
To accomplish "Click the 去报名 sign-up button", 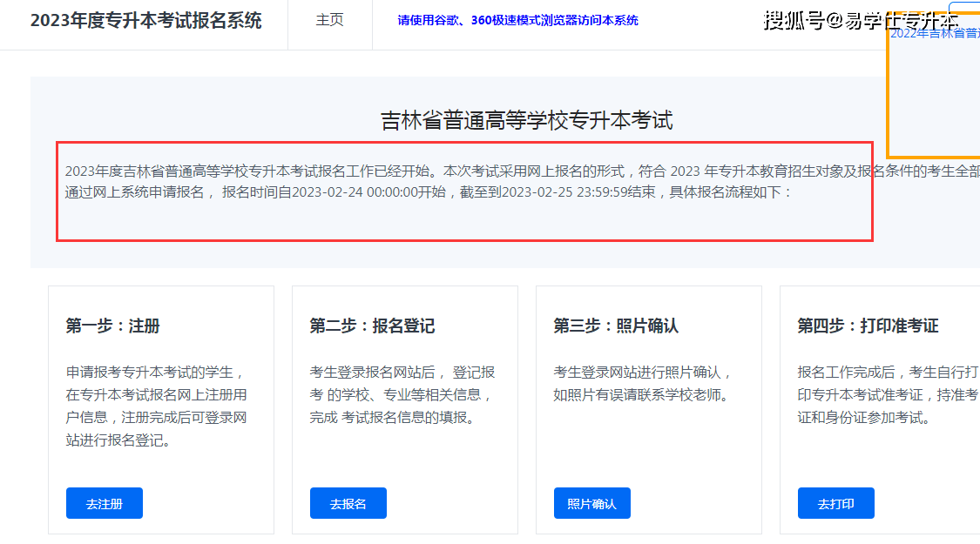I will tap(348, 502).
